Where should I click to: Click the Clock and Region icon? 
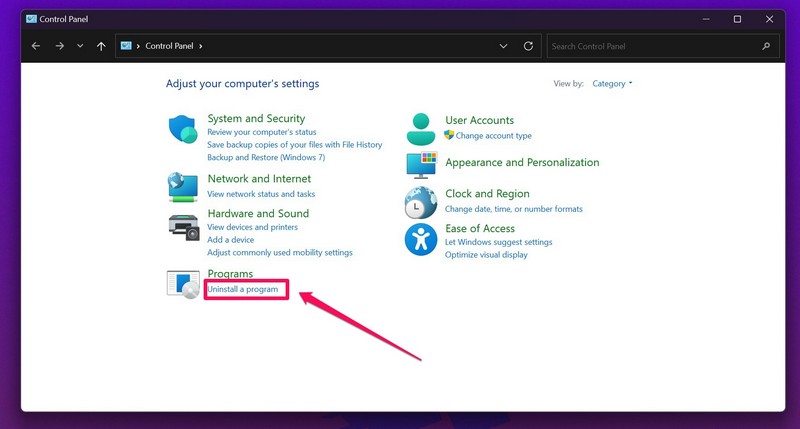coord(421,202)
